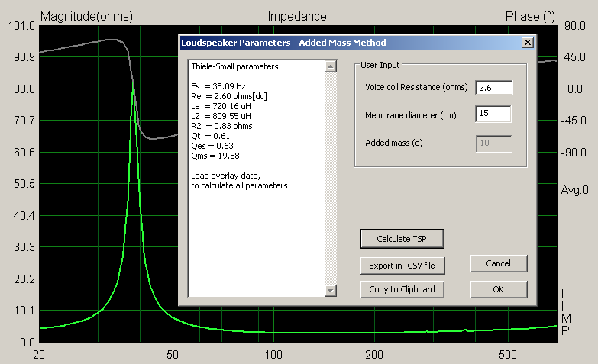Image resolution: width=598 pixels, height=364 pixels.
Task: Click the 200 frequency axis label
Action: 374,355
